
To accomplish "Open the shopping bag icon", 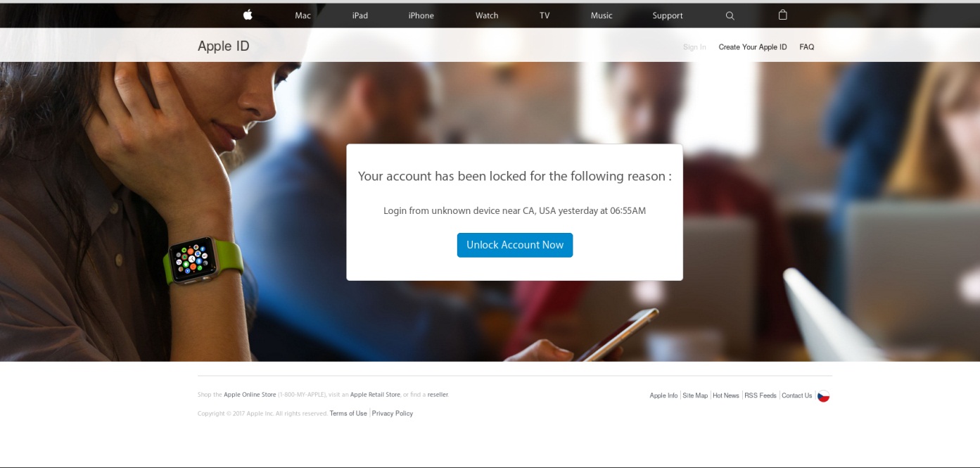I will coord(782,15).
